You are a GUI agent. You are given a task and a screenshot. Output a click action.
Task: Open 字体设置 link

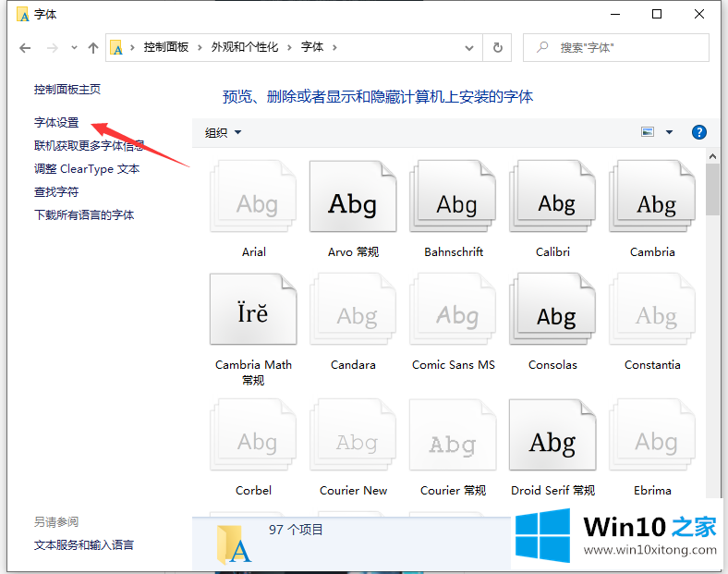click(56, 123)
